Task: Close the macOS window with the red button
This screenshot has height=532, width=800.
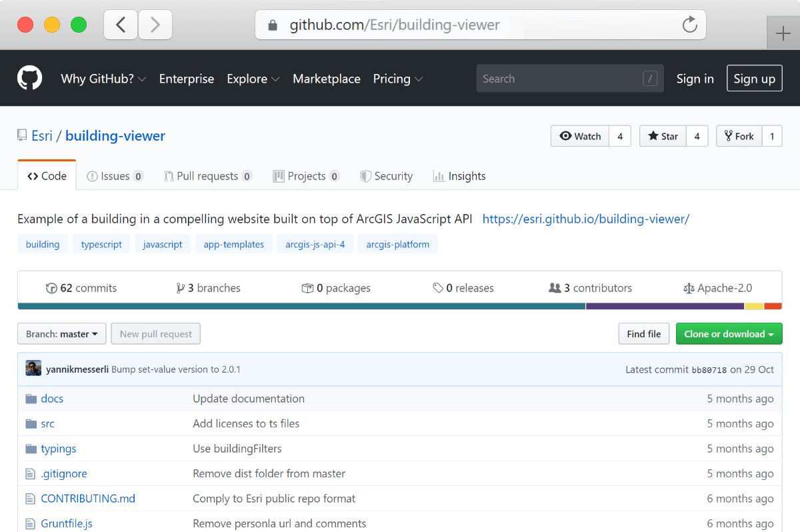Action: point(25,25)
